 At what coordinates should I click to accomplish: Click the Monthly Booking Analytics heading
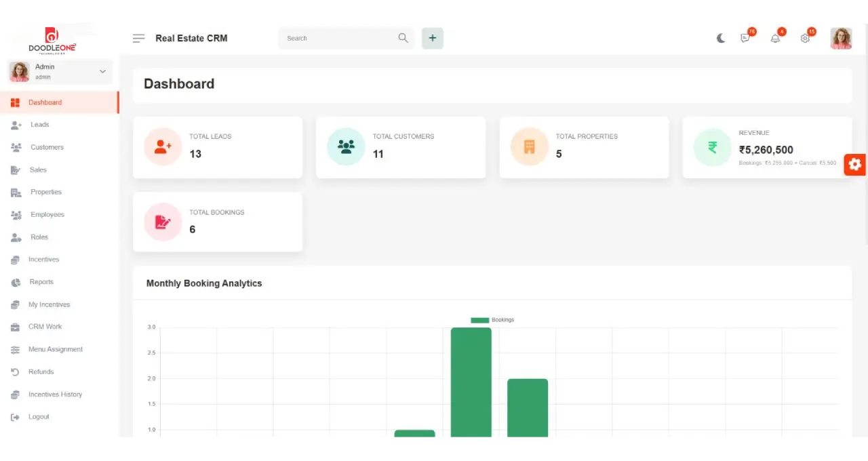click(204, 283)
